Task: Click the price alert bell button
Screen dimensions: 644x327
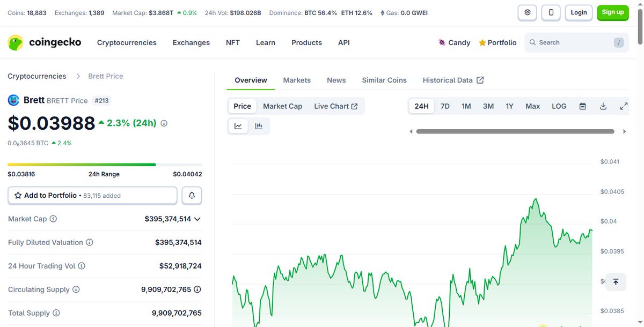Action: tap(192, 196)
